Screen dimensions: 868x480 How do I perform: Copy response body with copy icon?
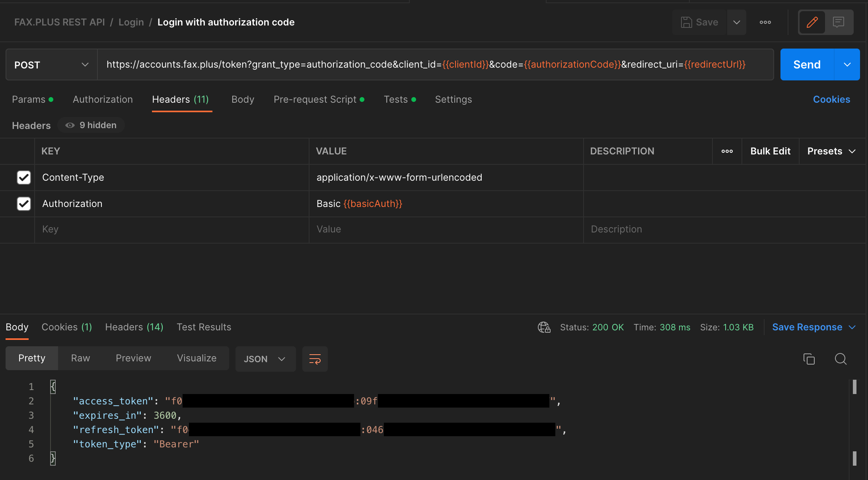[x=809, y=359]
